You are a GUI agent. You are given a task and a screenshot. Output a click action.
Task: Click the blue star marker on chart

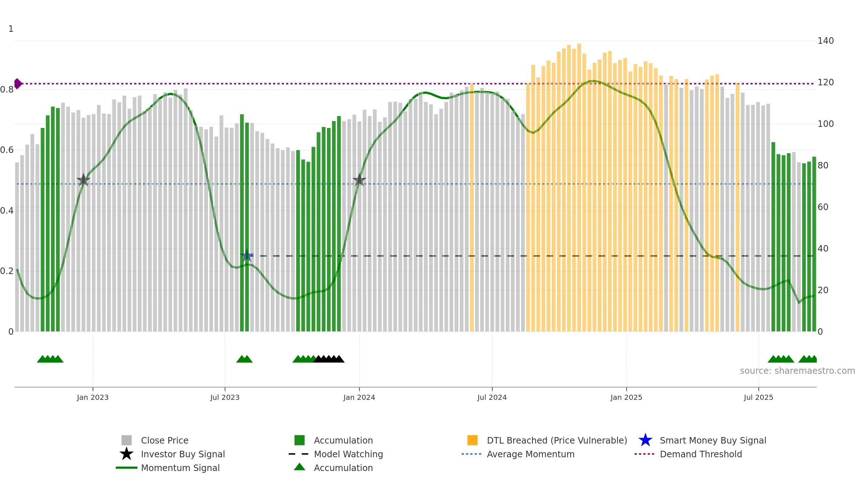247,256
